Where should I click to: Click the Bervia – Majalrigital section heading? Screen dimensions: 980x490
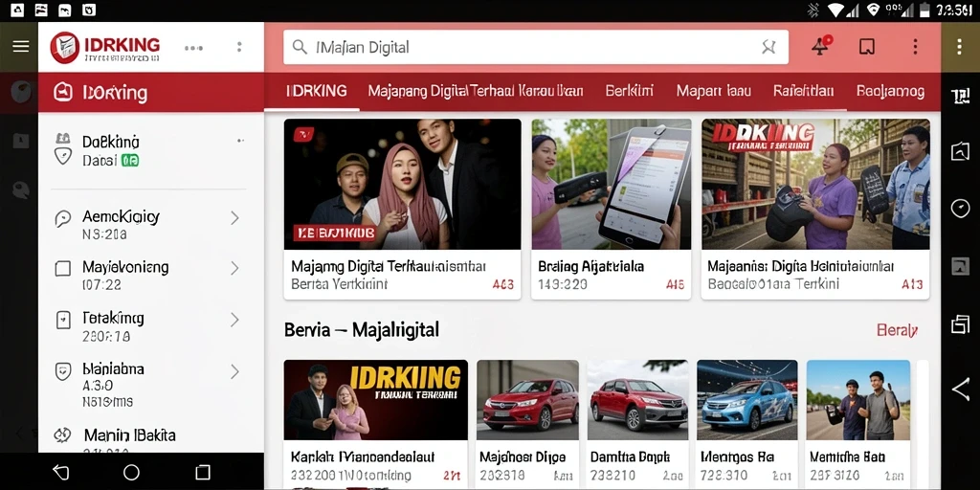point(361,329)
